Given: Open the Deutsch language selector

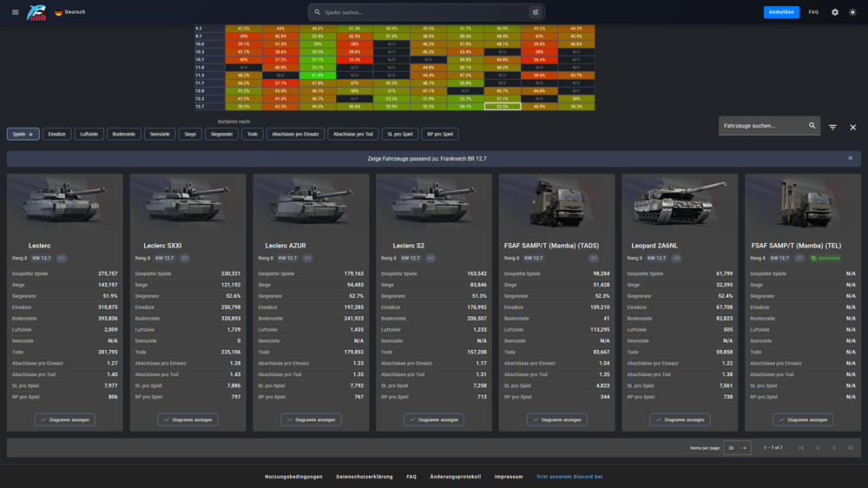Looking at the screenshot, I should 70,12.
